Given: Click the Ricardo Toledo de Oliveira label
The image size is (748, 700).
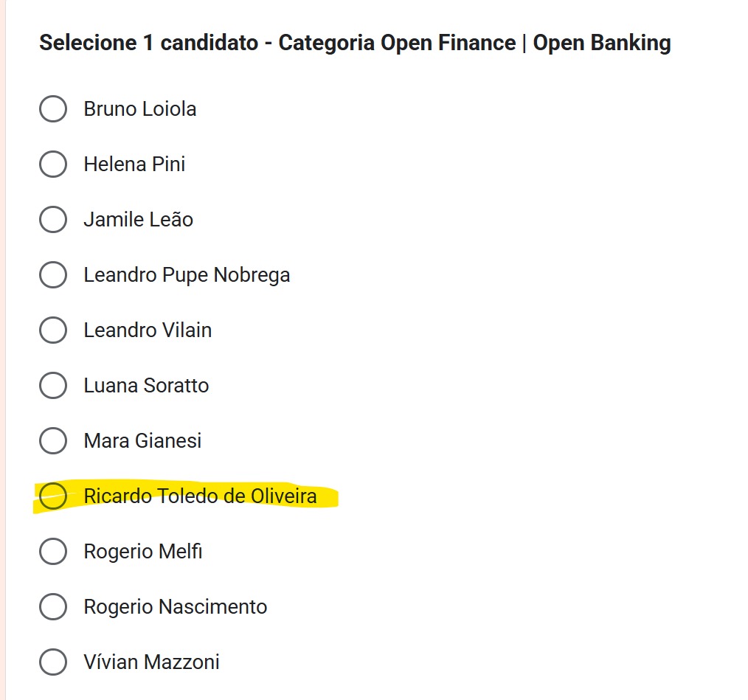Looking at the screenshot, I should [200, 496].
